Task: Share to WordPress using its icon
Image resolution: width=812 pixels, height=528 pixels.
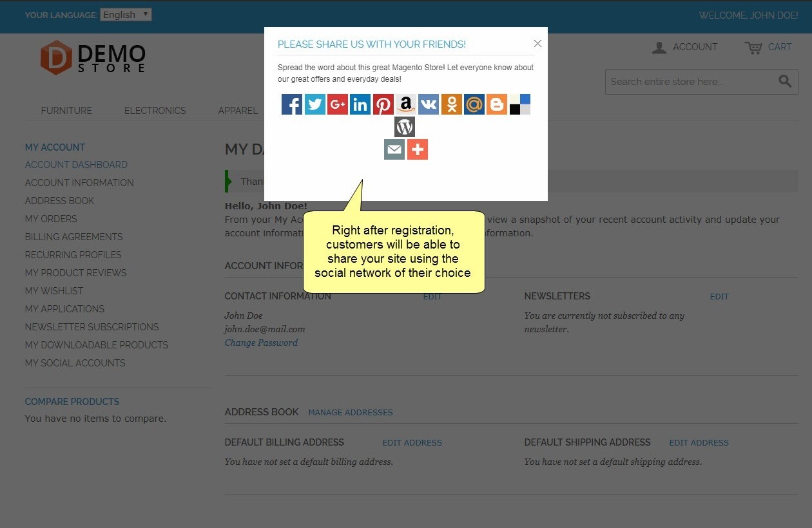Action: 405,127
